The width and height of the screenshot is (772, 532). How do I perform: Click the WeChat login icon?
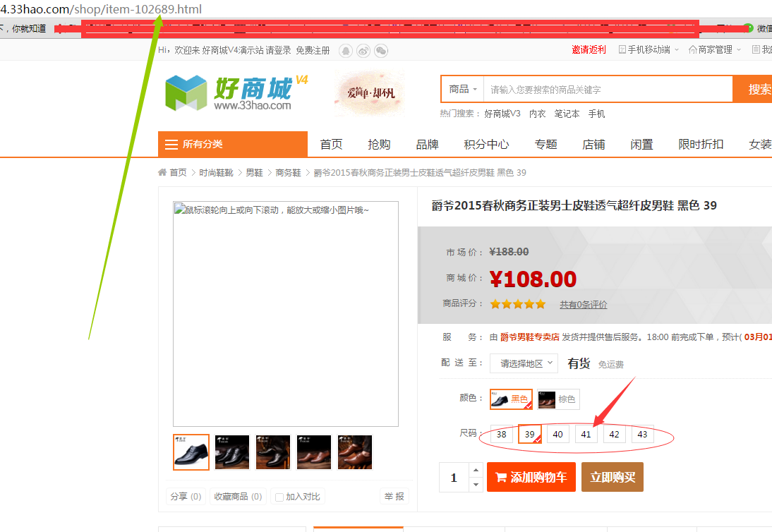pyautogui.click(x=381, y=51)
